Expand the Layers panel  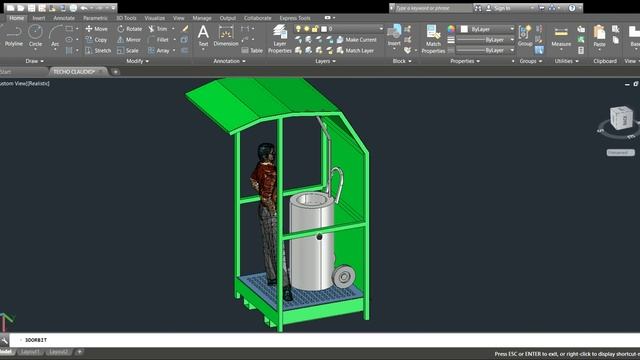(325, 61)
